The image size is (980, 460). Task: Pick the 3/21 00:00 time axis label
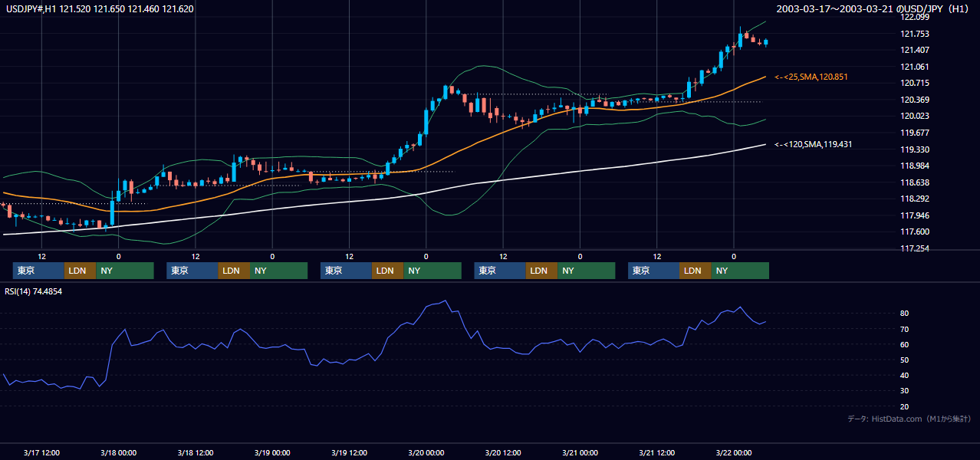point(580,452)
